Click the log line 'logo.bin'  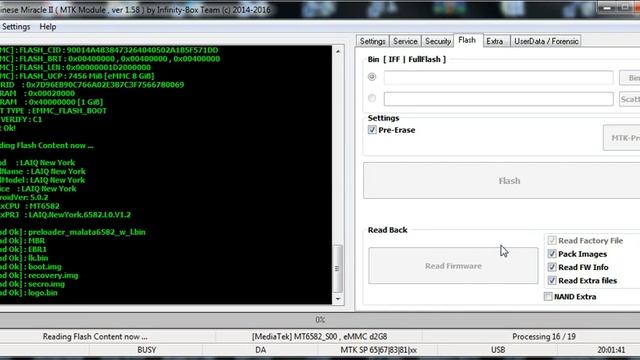tap(43, 293)
